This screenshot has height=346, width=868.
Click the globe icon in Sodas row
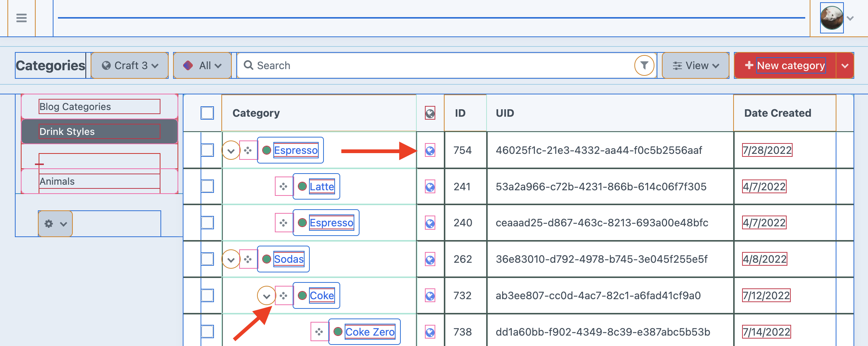click(430, 259)
